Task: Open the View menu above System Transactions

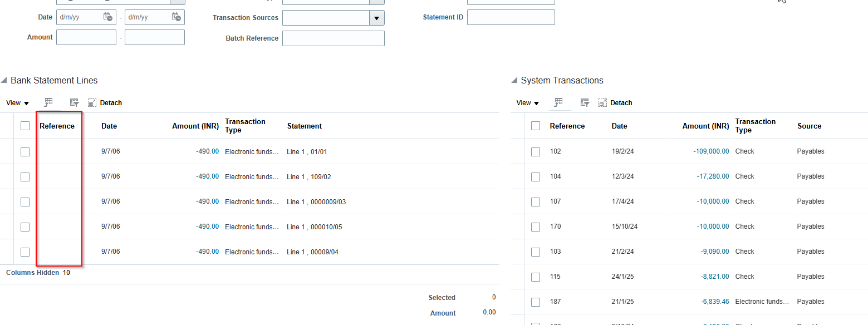Action: point(527,102)
